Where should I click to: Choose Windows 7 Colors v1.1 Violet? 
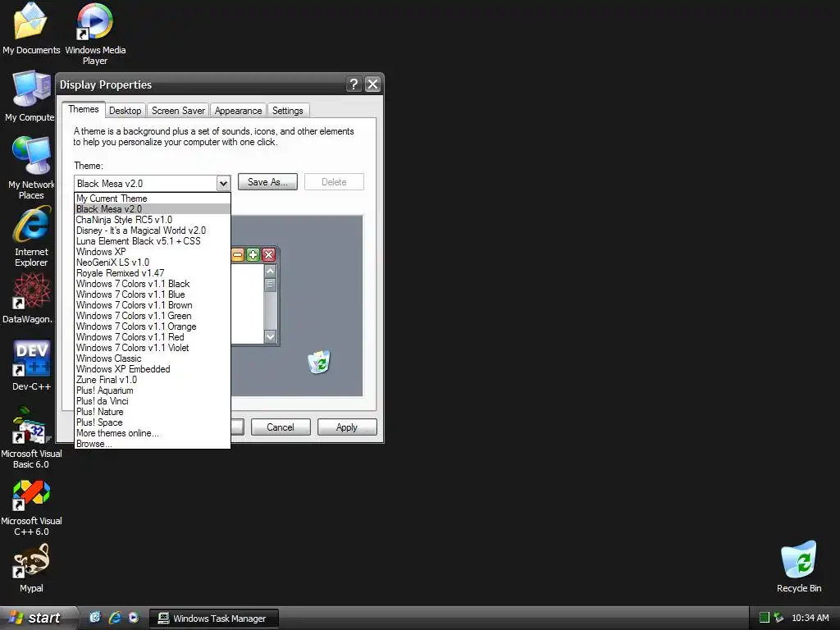pos(152,348)
